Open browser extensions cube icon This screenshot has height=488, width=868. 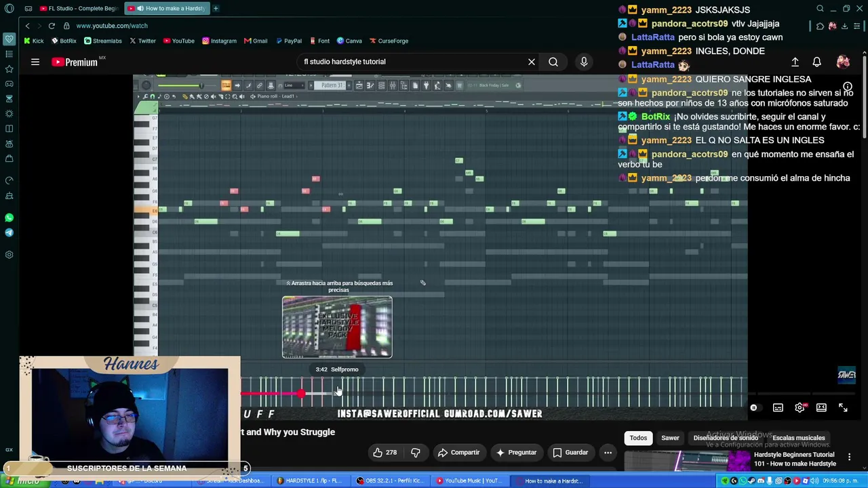(x=820, y=26)
